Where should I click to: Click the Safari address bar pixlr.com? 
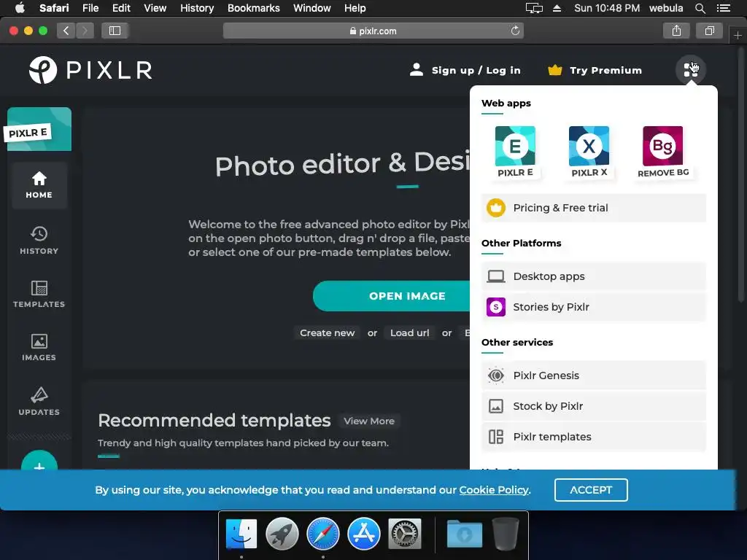[373, 31]
